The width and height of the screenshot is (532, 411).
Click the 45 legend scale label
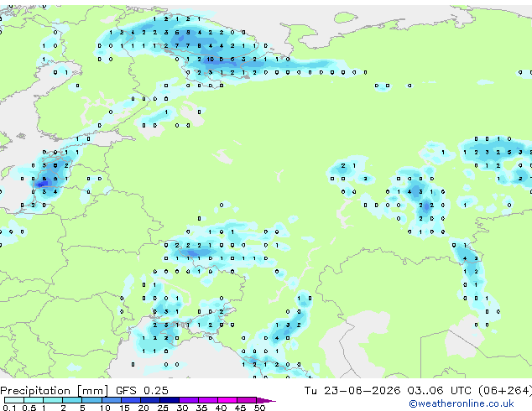(240, 408)
